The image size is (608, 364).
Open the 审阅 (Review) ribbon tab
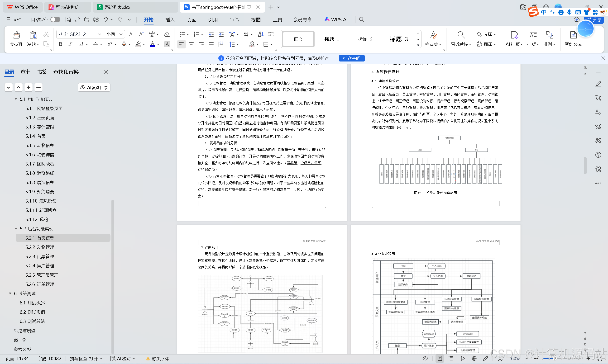pyautogui.click(x=235, y=20)
